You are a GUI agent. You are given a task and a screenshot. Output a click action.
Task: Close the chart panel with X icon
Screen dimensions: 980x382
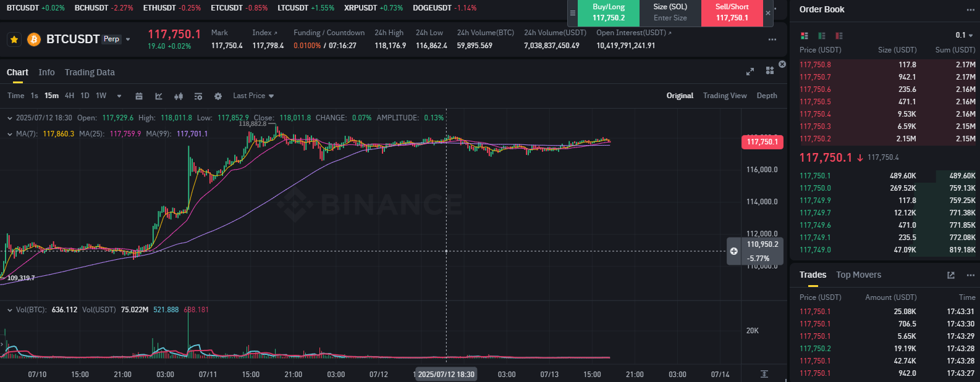(x=782, y=64)
